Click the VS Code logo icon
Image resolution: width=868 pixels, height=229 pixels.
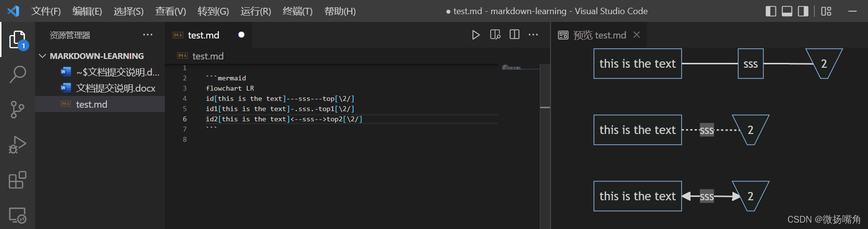pos(13,11)
